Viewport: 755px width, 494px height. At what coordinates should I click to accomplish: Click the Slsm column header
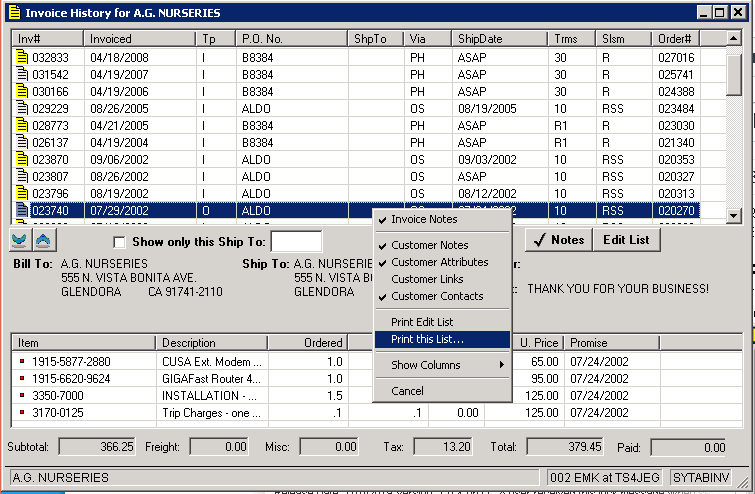624,39
